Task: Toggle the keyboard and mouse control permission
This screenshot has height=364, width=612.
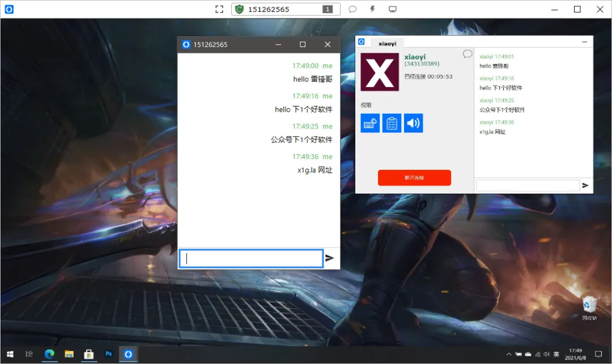Action: tap(370, 123)
